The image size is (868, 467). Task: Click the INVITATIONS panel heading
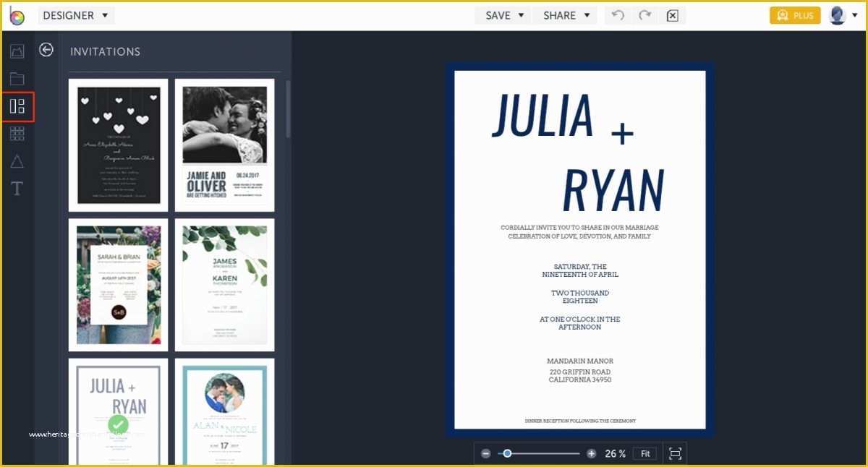106,51
